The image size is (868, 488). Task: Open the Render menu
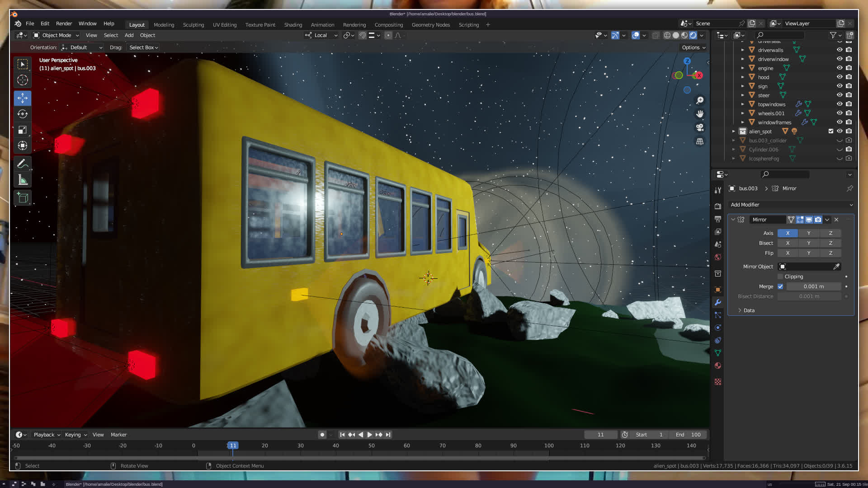click(x=64, y=23)
